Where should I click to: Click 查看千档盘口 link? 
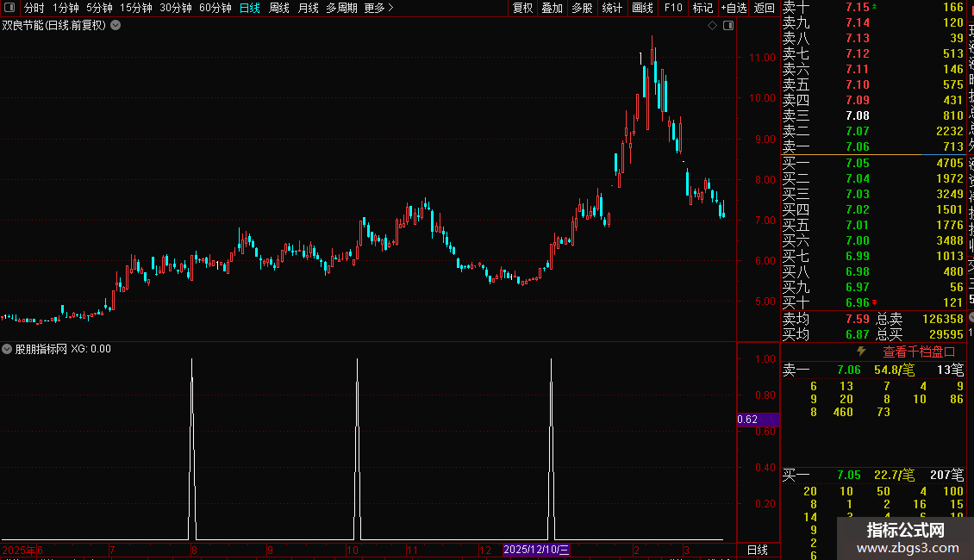919,352
